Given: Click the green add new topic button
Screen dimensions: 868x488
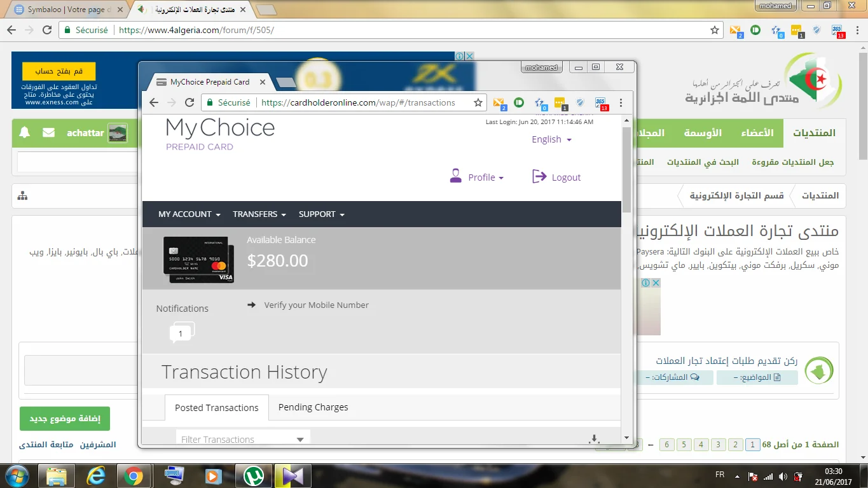Looking at the screenshot, I should (x=64, y=419).
